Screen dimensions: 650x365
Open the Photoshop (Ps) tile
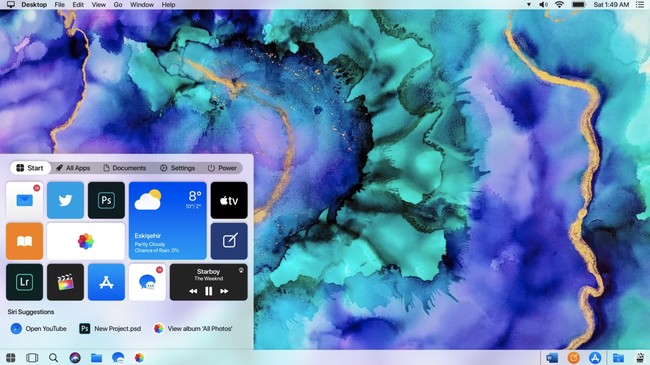click(x=106, y=200)
